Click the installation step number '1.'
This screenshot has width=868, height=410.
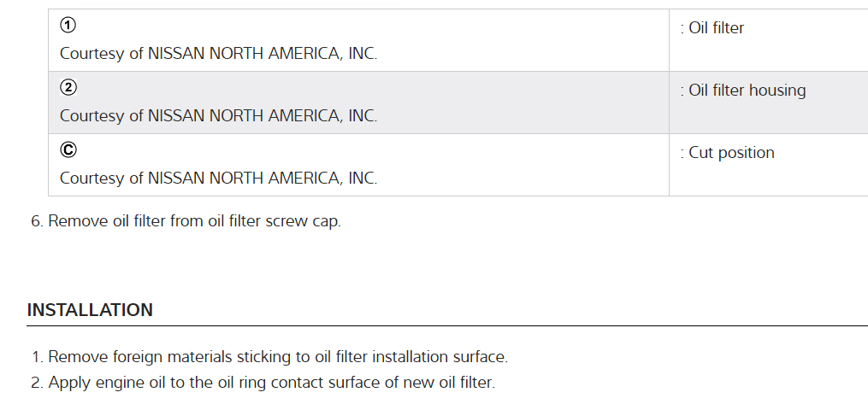(x=37, y=357)
